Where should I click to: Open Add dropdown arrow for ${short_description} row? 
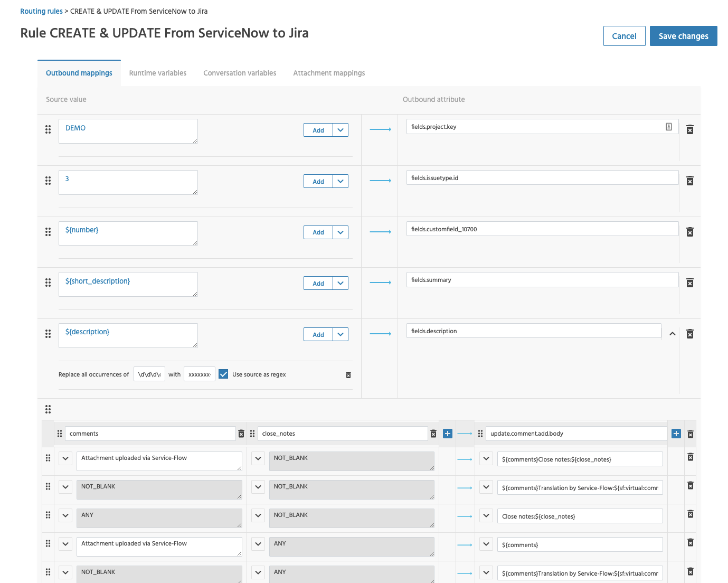(x=341, y=283)
